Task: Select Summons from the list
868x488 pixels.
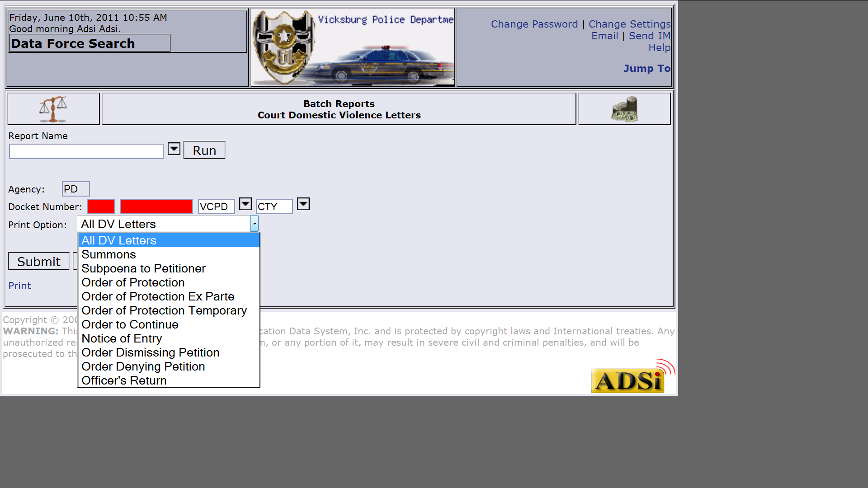Action: [x=108, y=254]
